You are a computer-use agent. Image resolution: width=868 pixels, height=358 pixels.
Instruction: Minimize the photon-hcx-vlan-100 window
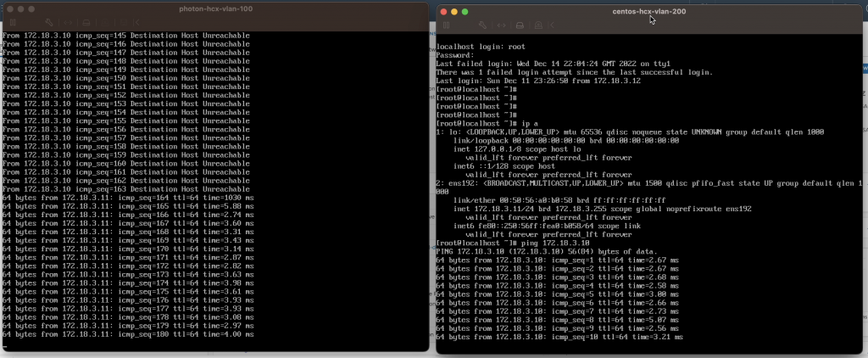(x=20, y=8)
